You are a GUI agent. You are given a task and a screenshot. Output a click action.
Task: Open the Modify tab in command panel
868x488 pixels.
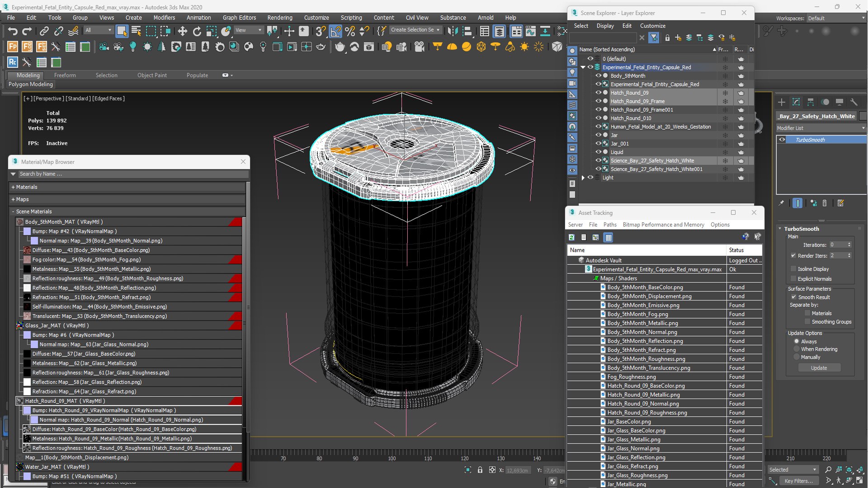coord(796,102)
